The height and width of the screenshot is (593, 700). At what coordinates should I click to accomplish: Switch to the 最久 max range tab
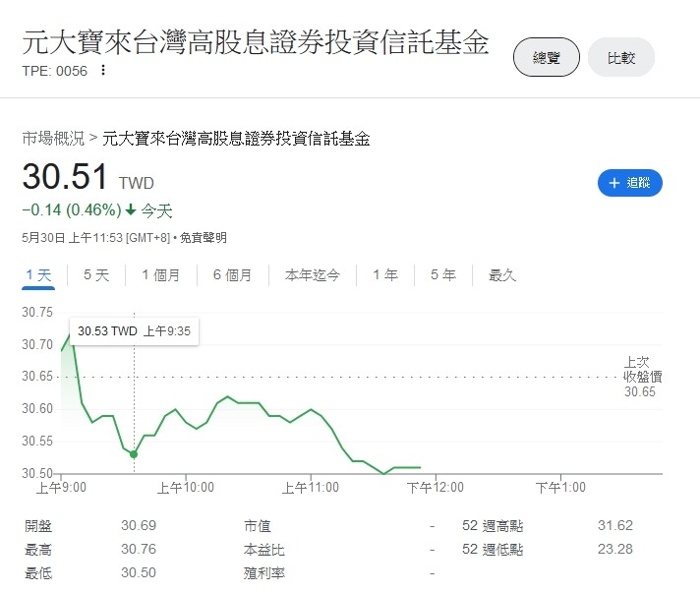click(502, 275)
